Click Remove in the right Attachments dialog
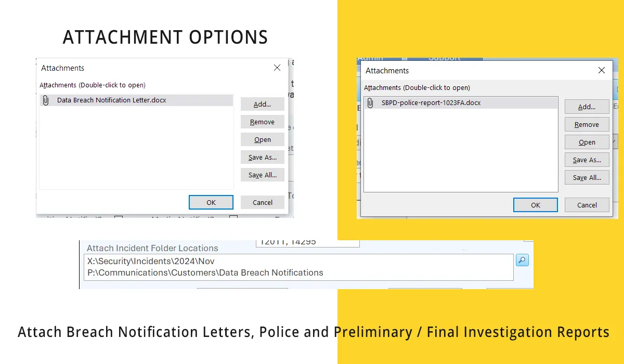 (587, 124)
